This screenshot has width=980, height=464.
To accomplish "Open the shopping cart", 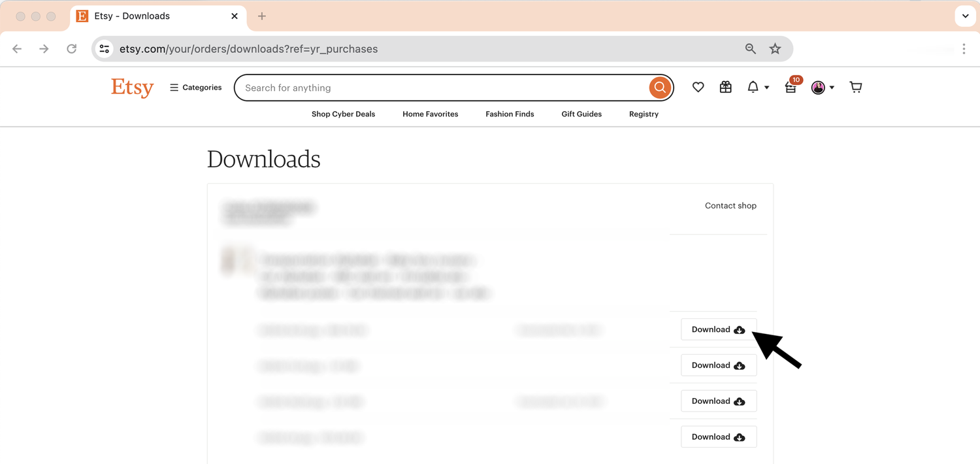I will pyautogui.click(x=856, y=87).
